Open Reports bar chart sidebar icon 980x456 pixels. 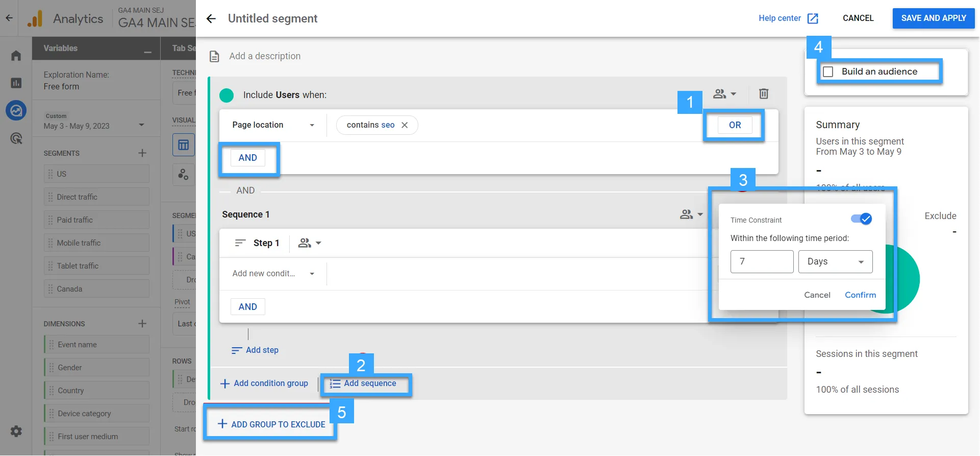[16, 83]
